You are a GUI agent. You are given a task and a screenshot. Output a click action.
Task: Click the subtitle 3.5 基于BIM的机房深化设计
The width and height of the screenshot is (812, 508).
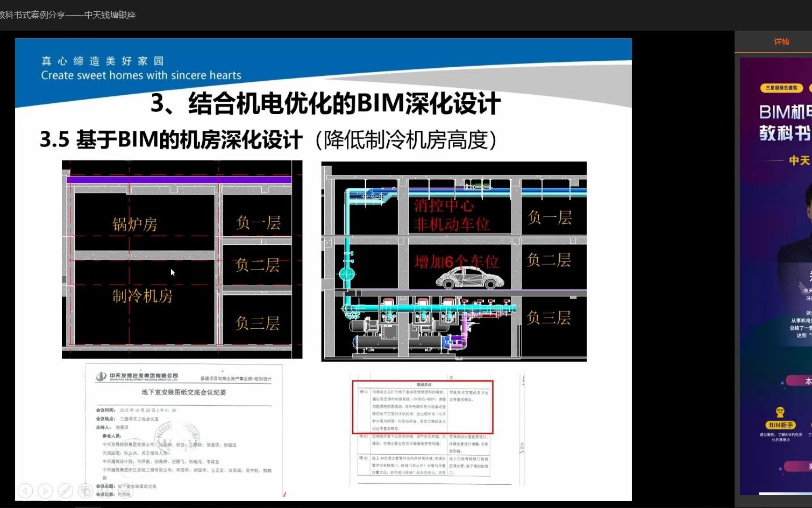pos(171,140)
